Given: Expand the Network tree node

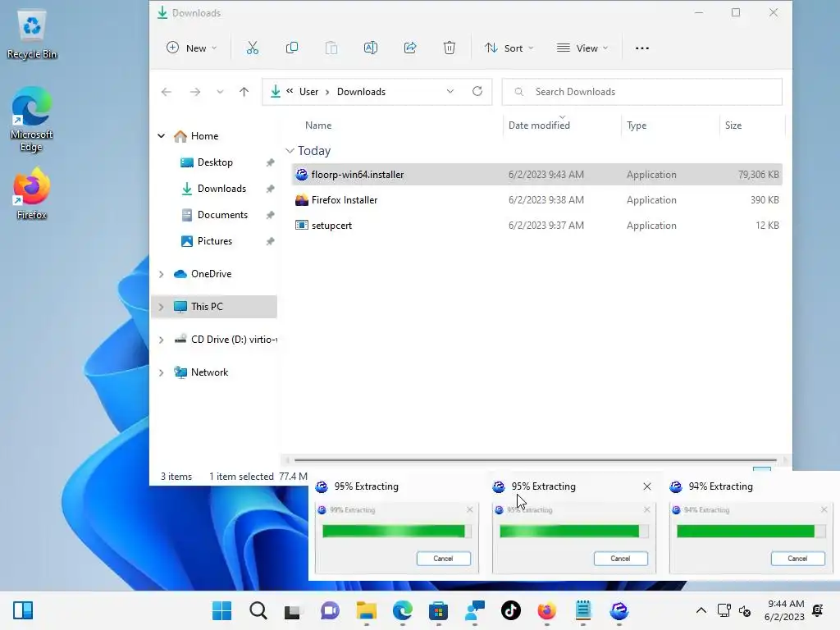Looking at the screenshot, I should (x=162, y=373).
